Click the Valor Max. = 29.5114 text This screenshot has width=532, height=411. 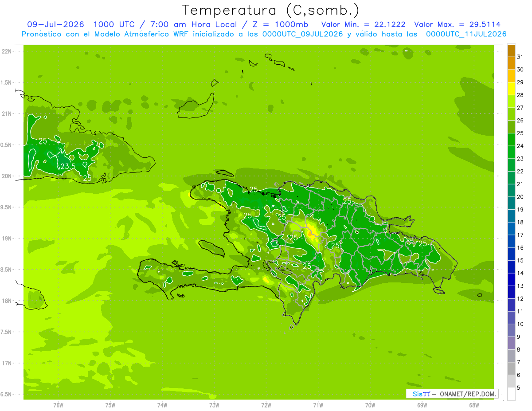(458, 24)
